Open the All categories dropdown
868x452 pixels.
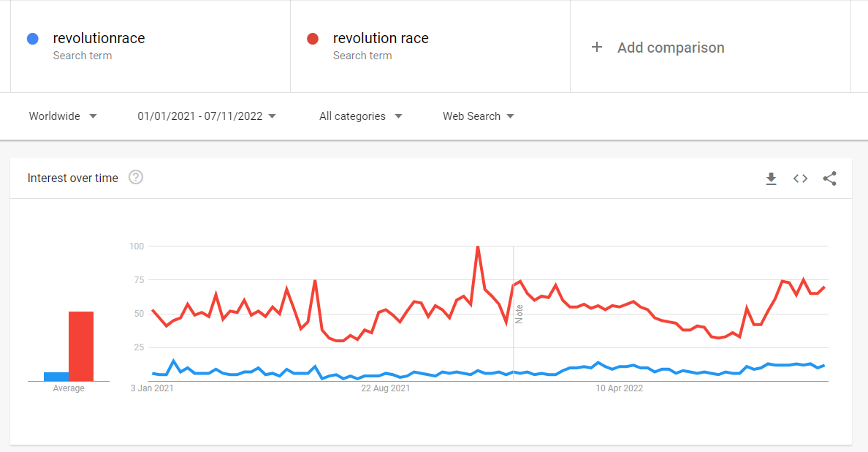[360, 116]
